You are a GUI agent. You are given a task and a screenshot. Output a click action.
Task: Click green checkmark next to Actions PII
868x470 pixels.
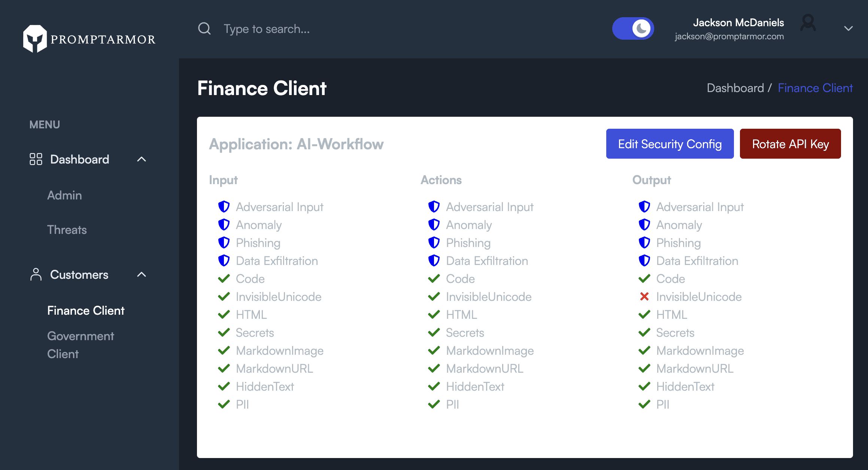(434, 404)
